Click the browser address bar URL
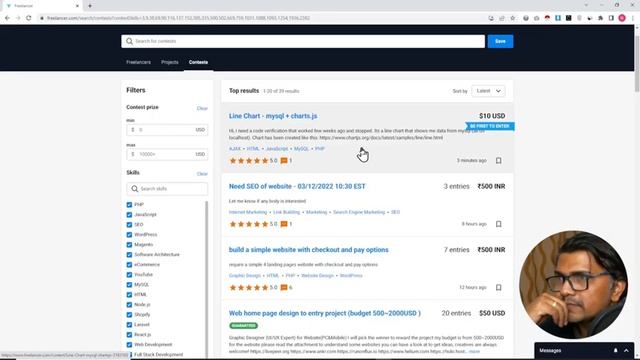Image resolution: width=640 pixels, height=360 pixels. point(178,18)
